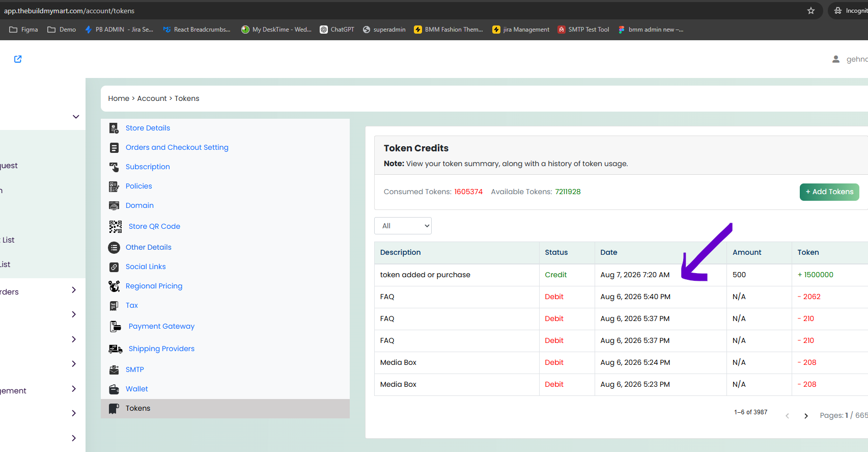Click the browser address bar URL
Screen dimensions: 868x452
pos(69,11)
